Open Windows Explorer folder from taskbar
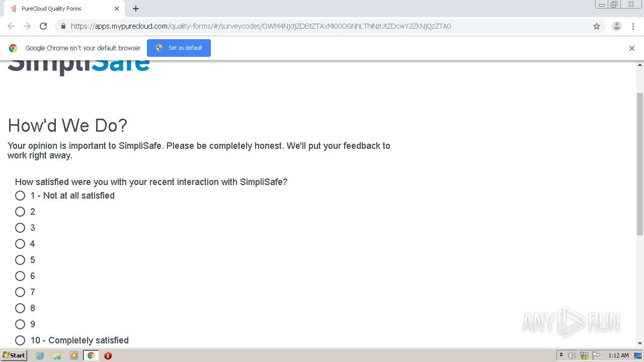 57,355
